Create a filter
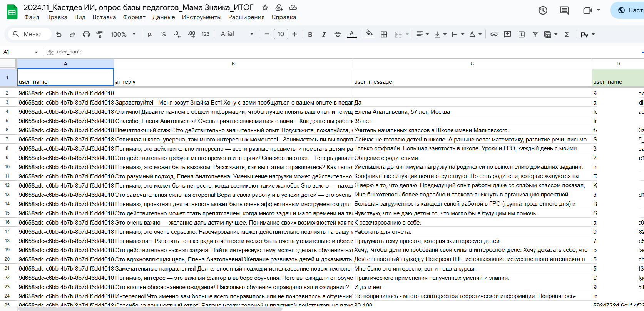This screenshot has height=311, width=644. (x=535, y=34)
